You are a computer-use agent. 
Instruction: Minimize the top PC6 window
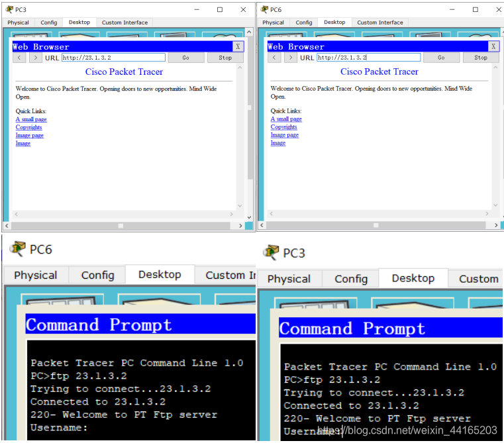[452, 10]
